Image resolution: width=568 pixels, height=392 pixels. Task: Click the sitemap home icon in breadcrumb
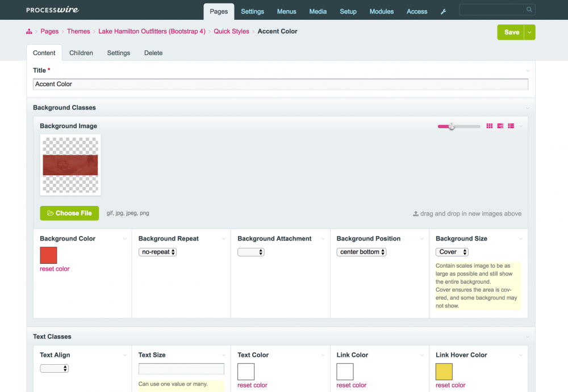click(x=29, y=32)
